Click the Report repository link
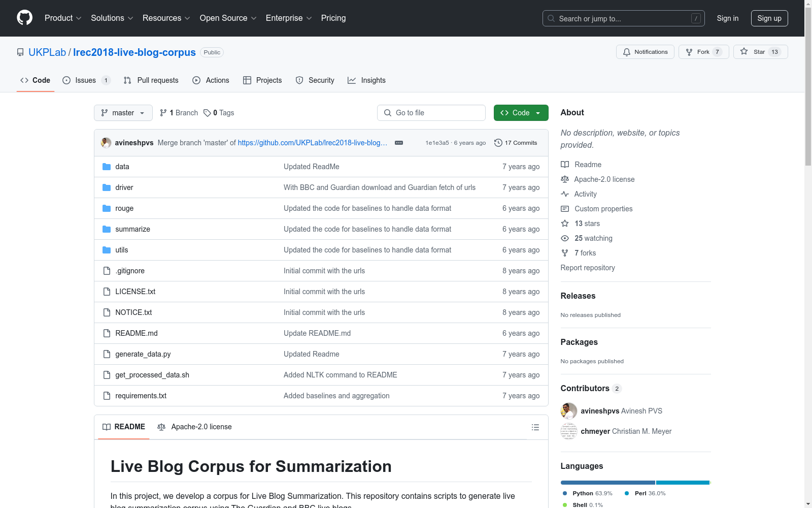 pos(588,268)
